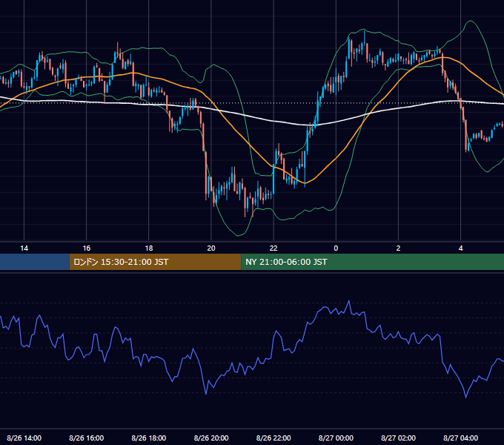
Task: Click the 8/26 18:00 indicator axis label
Action: tap(149, 438)
